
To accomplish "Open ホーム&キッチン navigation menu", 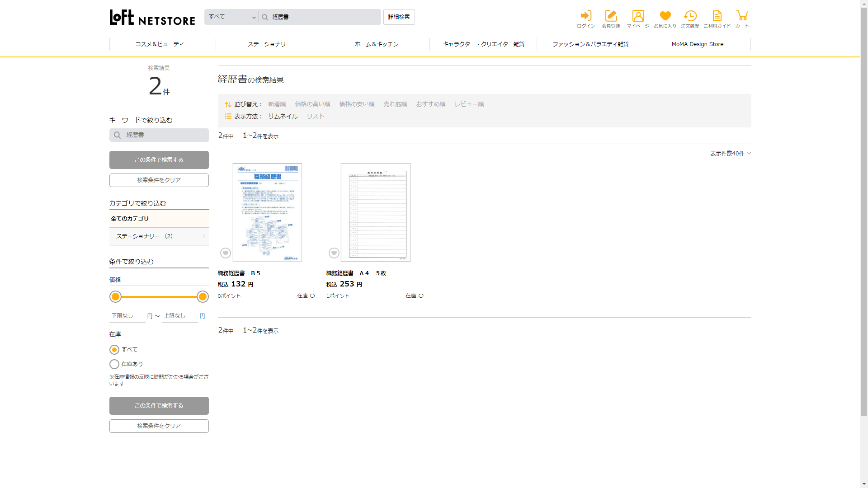I will [376, 44].
